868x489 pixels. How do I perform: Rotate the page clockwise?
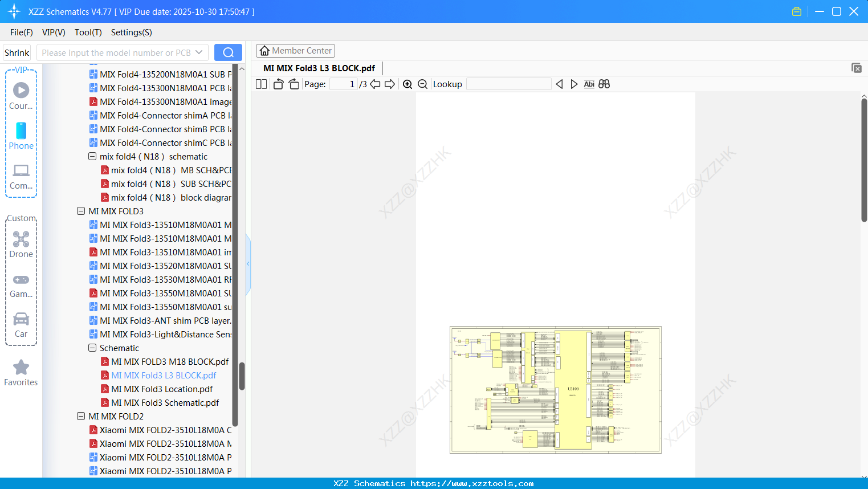coord(294,84)
